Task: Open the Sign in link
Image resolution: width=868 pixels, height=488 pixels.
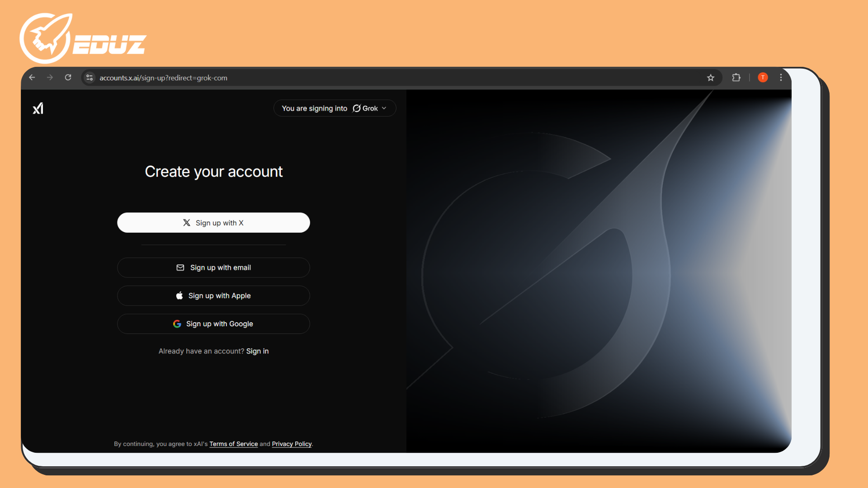Action: 257,351
